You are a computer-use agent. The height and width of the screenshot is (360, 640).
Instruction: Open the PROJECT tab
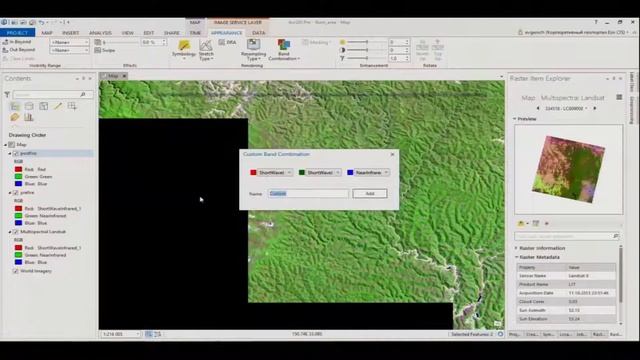18,33
